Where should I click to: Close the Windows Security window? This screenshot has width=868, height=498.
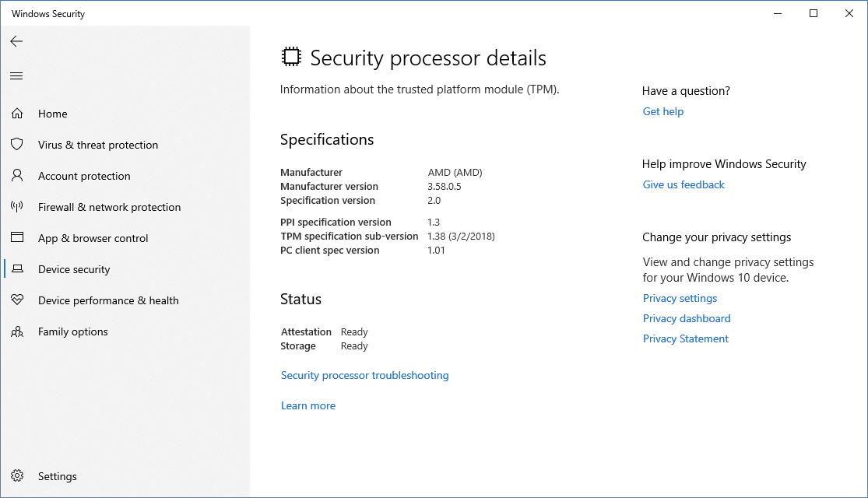[x=849, y=13]
